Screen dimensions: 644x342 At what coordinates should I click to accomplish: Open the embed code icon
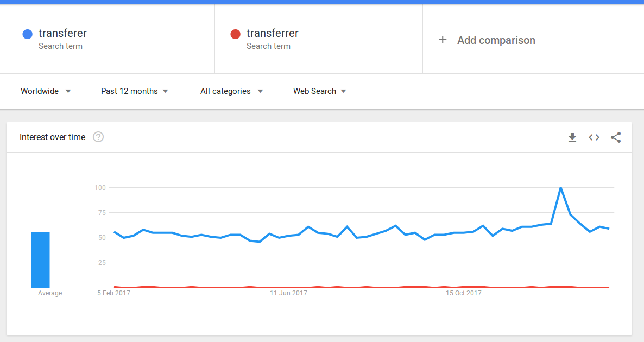tap(594, 137)
